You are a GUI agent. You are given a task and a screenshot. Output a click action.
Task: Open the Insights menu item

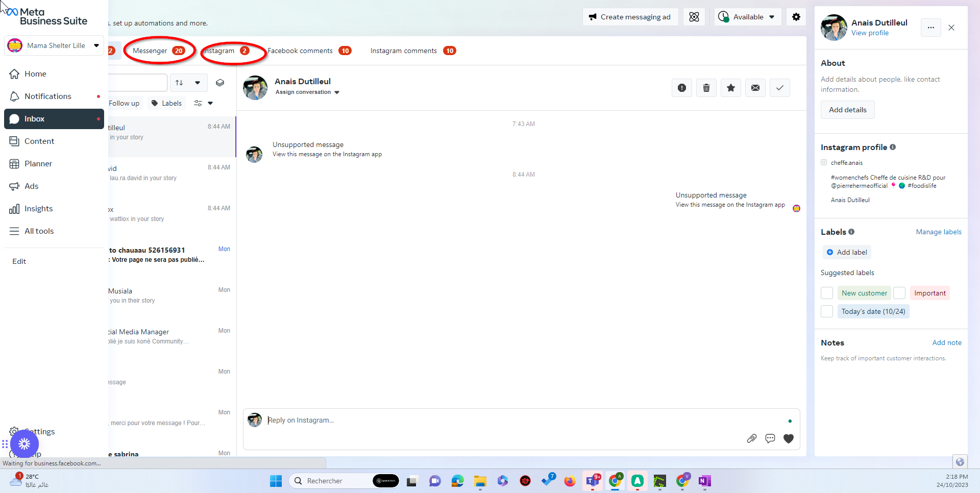(x=38, y=209)
